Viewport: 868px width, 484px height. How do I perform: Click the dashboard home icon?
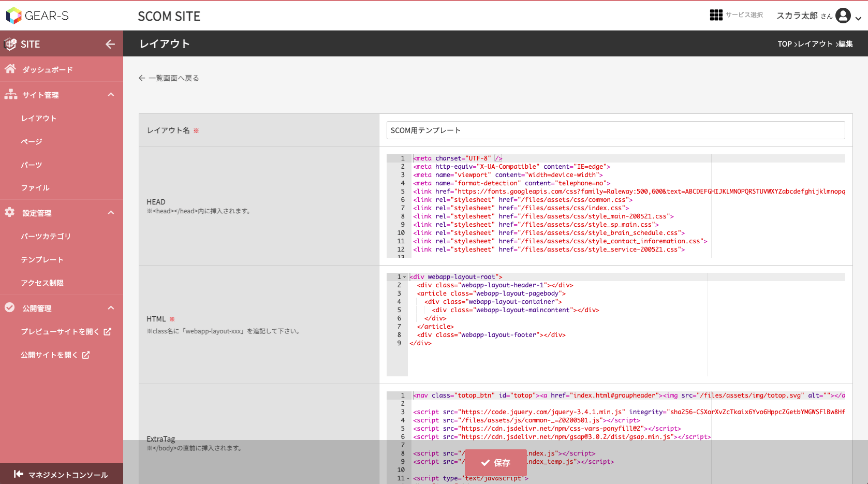[10, 69]
